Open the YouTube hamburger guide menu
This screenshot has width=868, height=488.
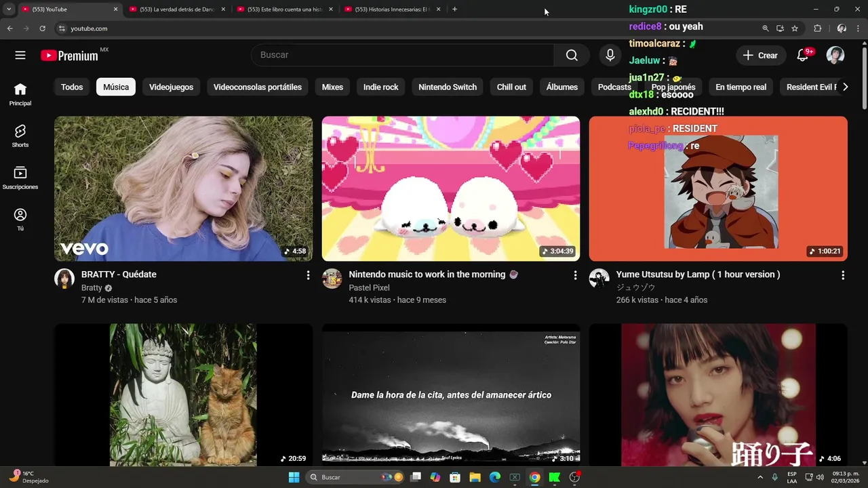coord(20,56)
